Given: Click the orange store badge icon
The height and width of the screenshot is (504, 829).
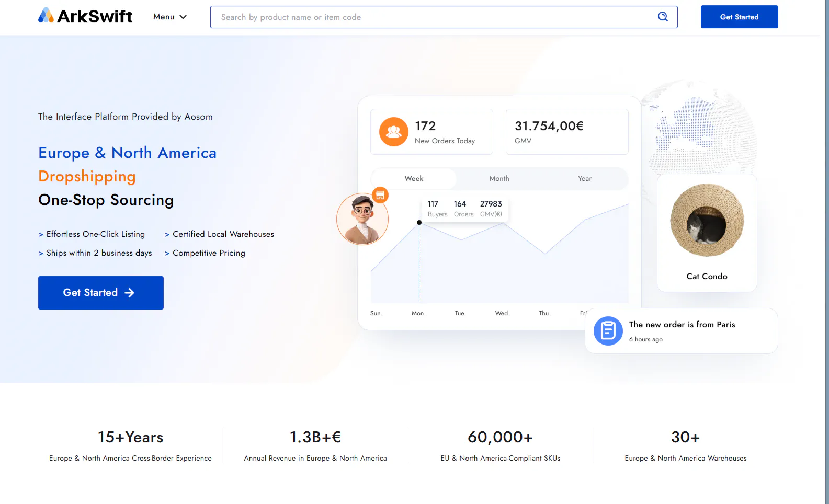Looking at the screenshot, I should pos(380,195).
